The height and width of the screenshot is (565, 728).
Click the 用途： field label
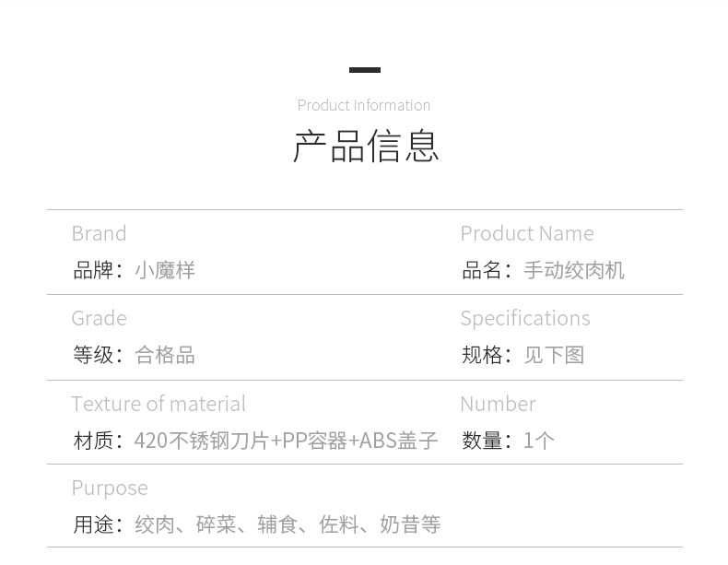99,524
